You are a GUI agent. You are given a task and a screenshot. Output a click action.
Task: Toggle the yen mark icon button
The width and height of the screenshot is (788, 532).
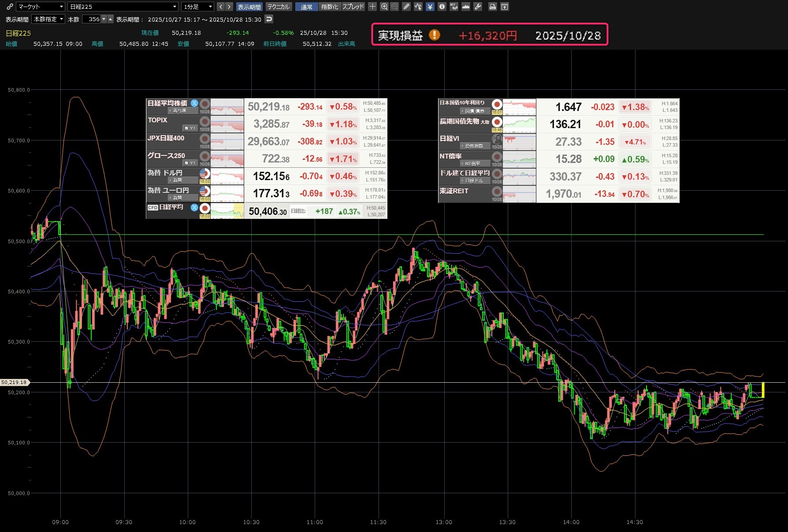point(430,7)
